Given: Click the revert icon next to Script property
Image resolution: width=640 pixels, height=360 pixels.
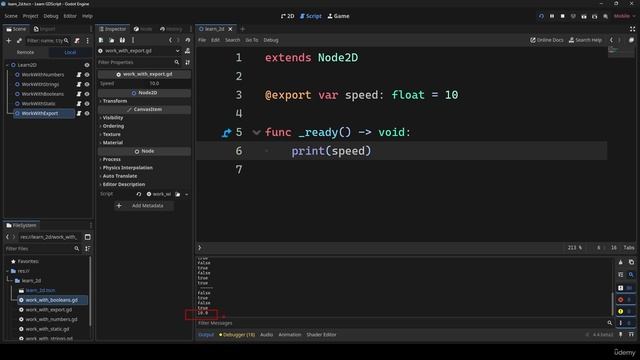Looking at the screenshot, I should click(139, 194).
